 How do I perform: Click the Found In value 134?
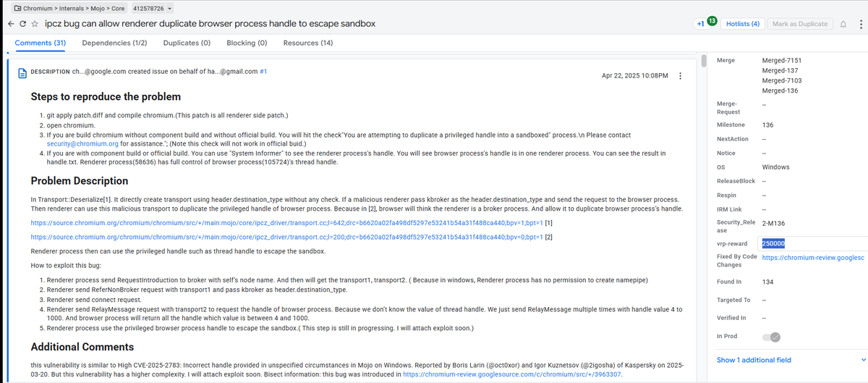click(x=768, y=281)
